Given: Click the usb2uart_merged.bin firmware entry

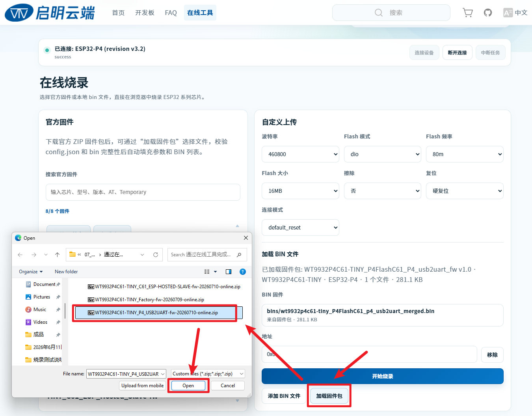Looking at the screenshot, I should pyautogui.click(x=383, y=315).
